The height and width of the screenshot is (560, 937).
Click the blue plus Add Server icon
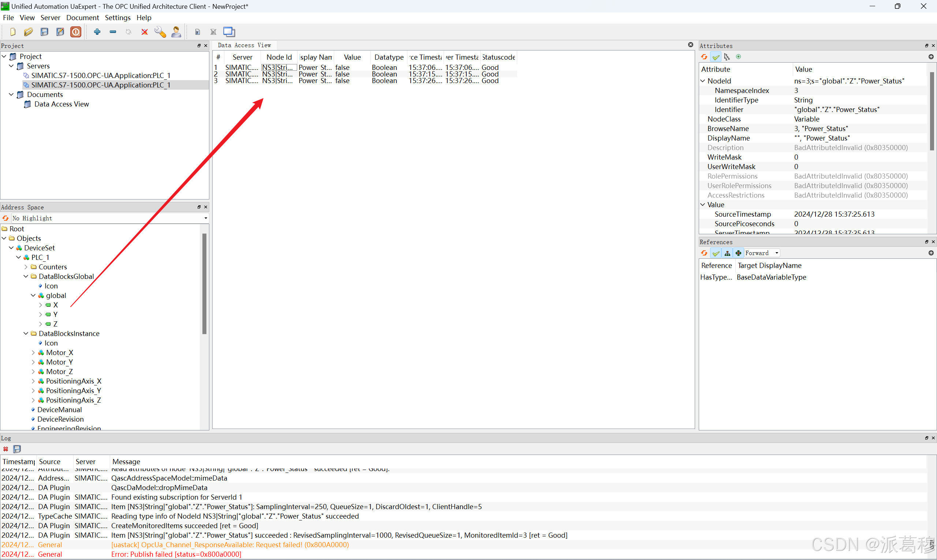click(x=97, y=32)
